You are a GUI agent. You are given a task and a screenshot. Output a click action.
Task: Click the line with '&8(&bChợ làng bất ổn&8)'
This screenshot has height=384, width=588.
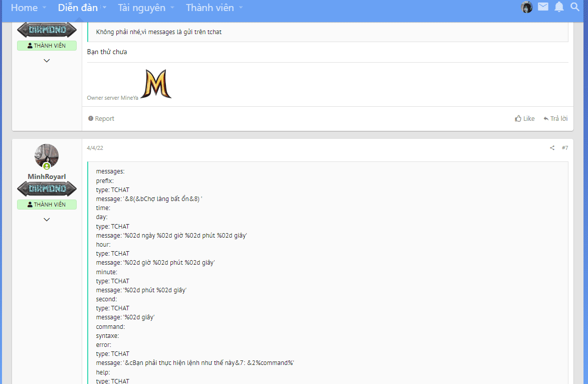(x=149, y=199)
